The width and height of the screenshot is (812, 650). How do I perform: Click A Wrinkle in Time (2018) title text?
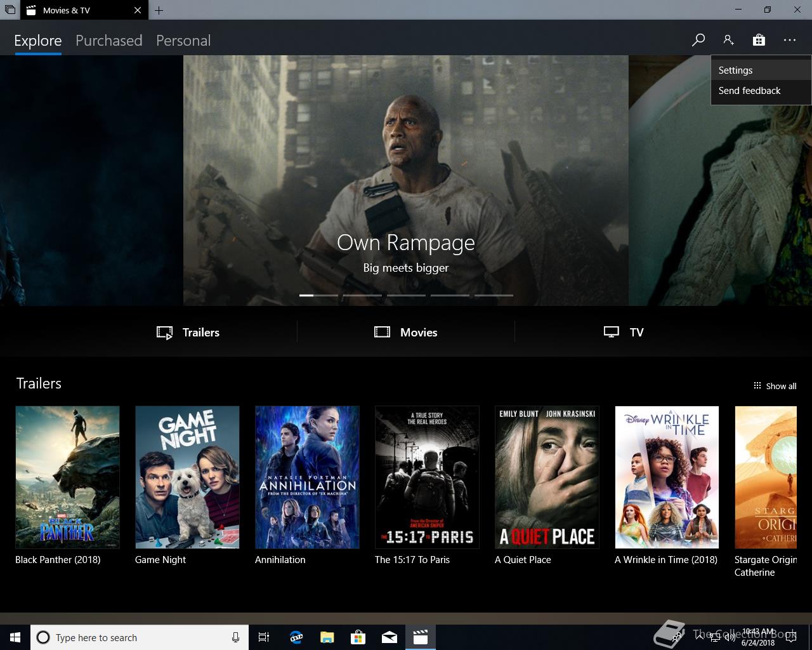tap(666, 560)
